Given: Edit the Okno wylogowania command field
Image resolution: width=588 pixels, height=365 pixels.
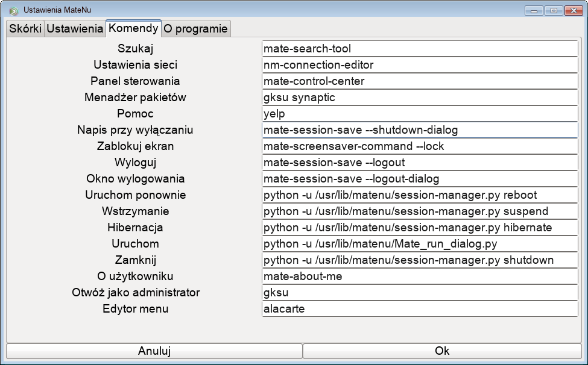Looking at the screenshot, I should point(420,179).
